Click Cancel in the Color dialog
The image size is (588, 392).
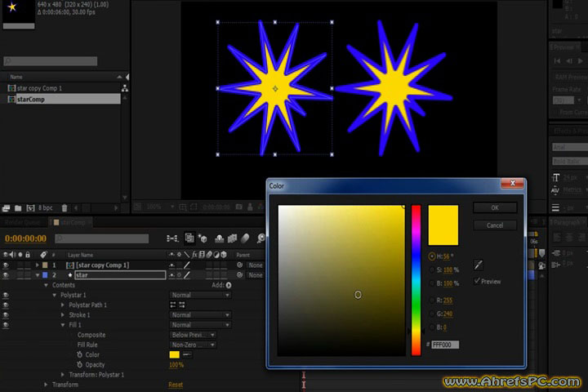click(x=495, y=225)
